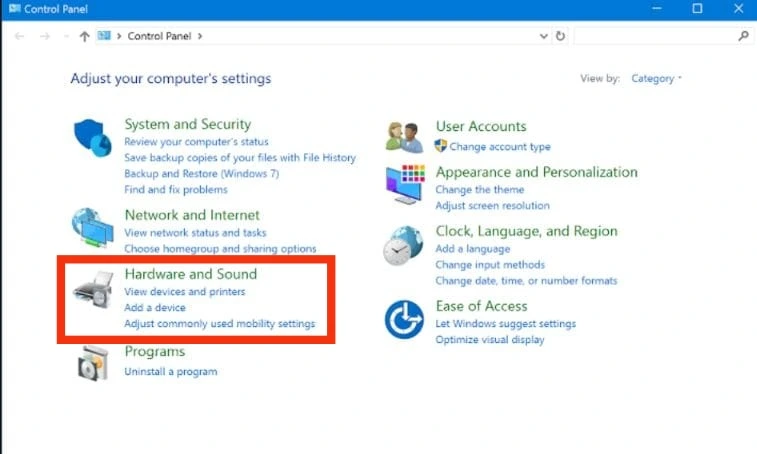
Task: Open the View by Category dropdown
Action: [x=656, y=78]
